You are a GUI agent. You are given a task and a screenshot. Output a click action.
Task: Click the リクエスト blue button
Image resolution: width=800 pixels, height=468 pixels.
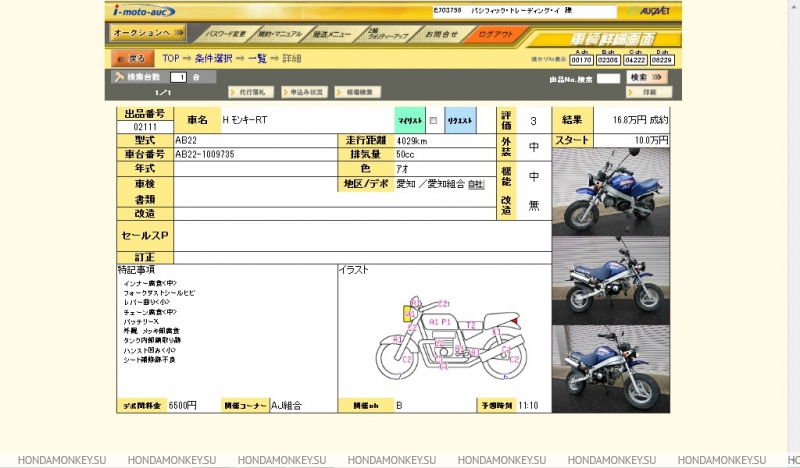click(460, 120)
